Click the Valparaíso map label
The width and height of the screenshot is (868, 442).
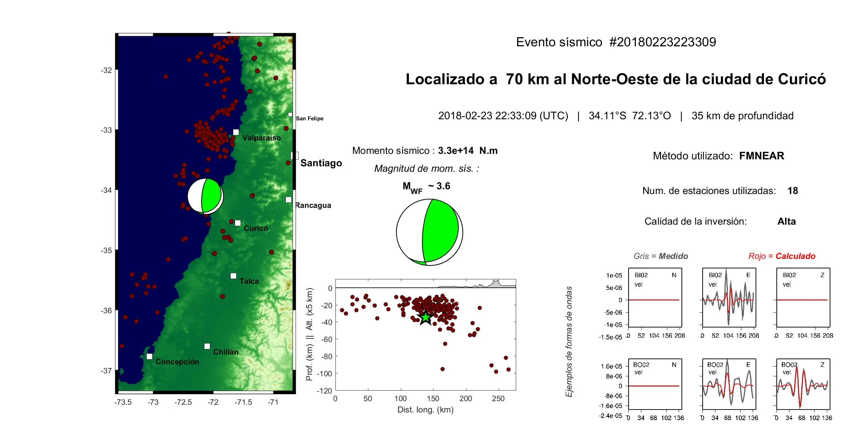(x=262, y=138)
